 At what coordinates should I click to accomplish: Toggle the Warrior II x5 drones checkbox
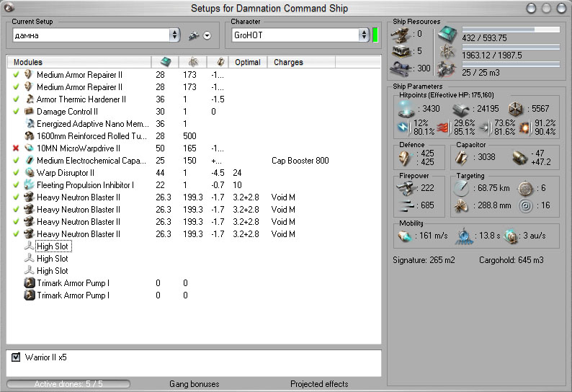(16, 357)
